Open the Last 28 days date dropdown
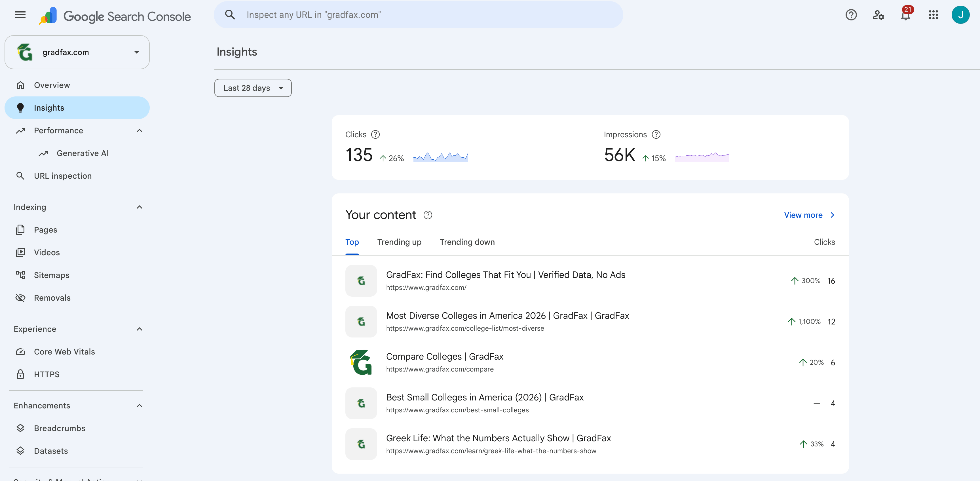The image size is (980, 481). tap(253, 88)
